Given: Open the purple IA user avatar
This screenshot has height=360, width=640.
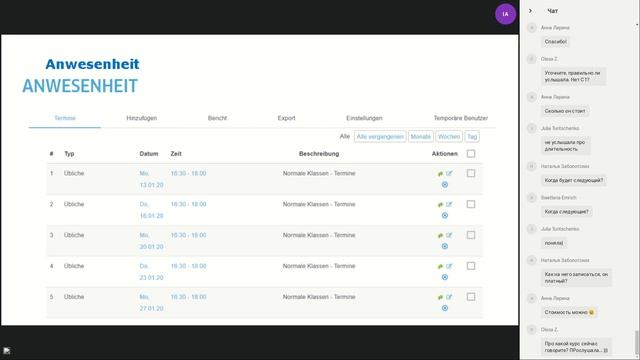Looking at the screenshot, I should (505, 14).
